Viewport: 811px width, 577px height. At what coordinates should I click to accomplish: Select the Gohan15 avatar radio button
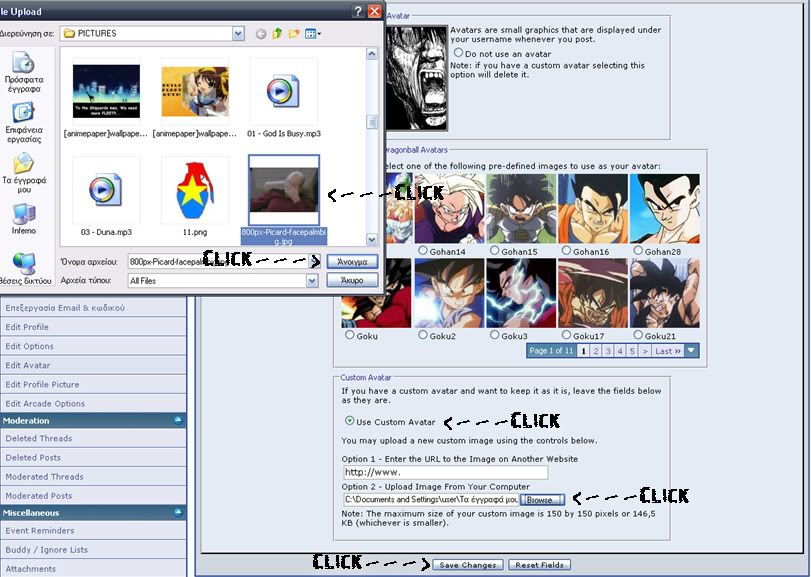[x=495, y=251]
